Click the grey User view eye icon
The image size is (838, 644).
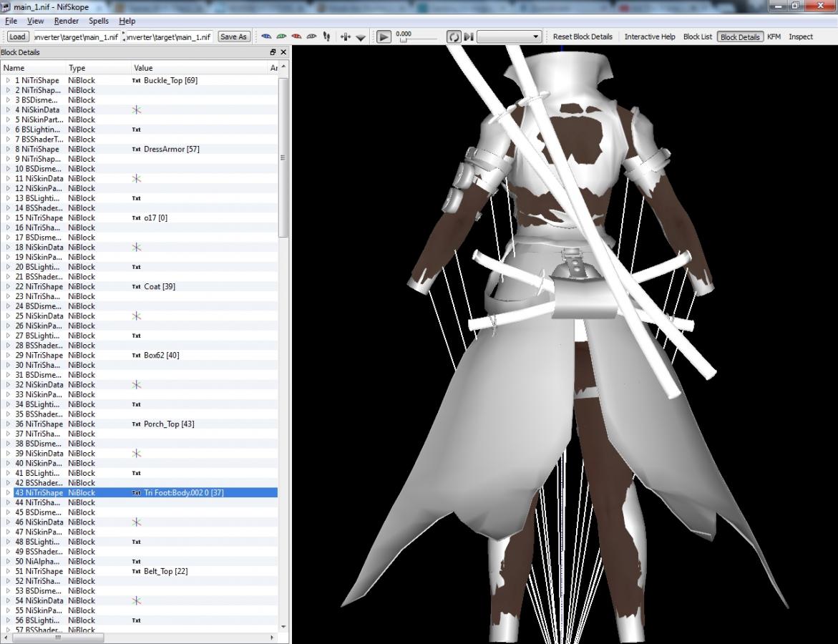click(311, 36)
